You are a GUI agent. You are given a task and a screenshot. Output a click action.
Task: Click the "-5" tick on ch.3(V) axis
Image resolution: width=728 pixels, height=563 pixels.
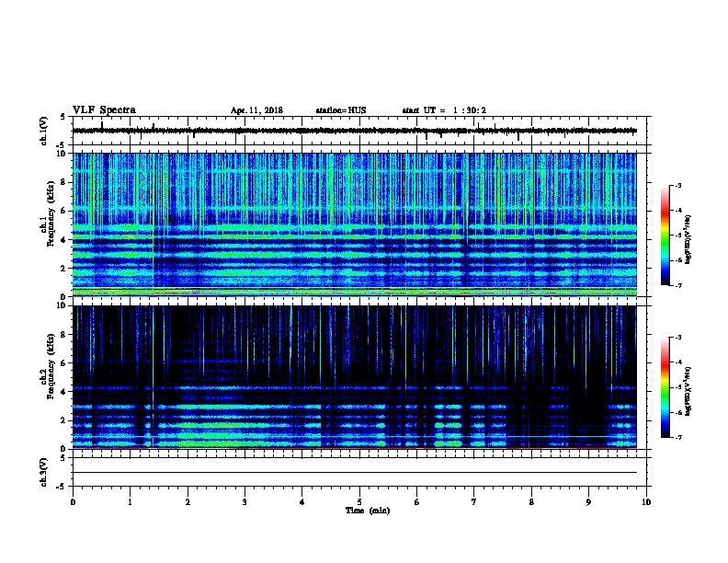63,487
